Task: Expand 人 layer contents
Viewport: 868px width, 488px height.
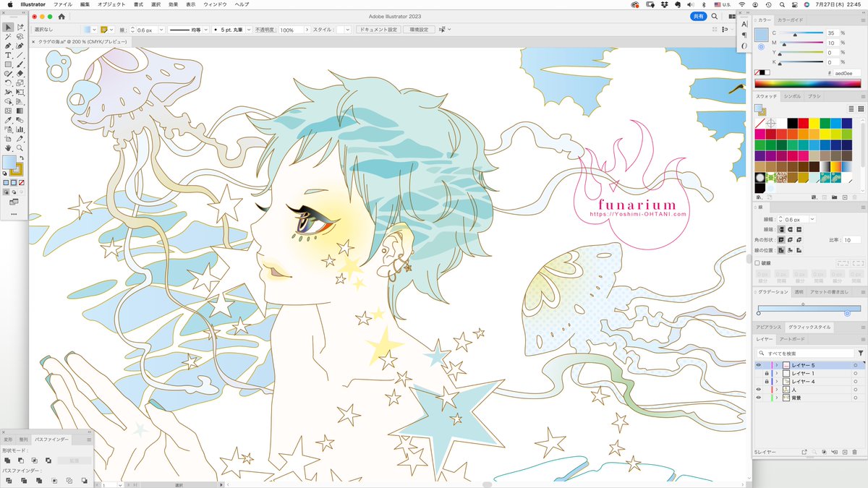Action: [777, 390]
